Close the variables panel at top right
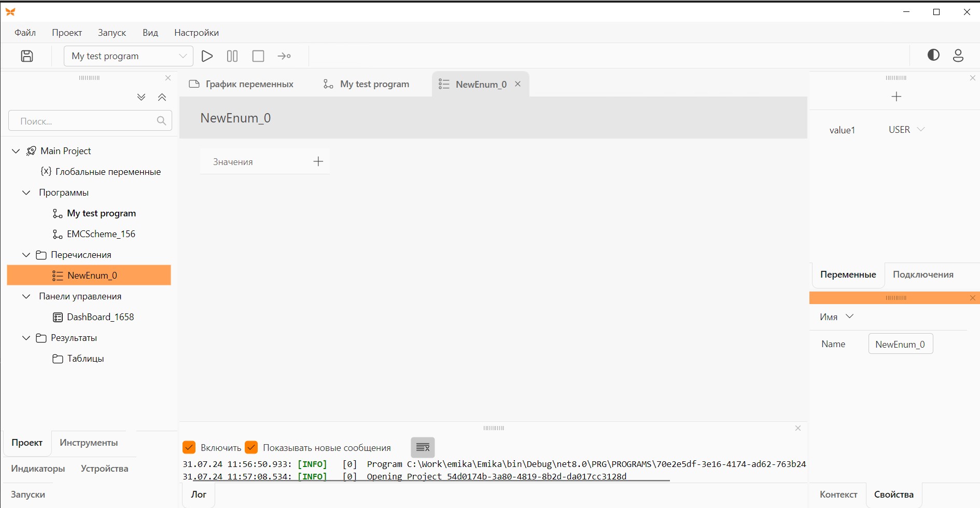This screenshot has height=508, width=980. click(x=973, y=78)
